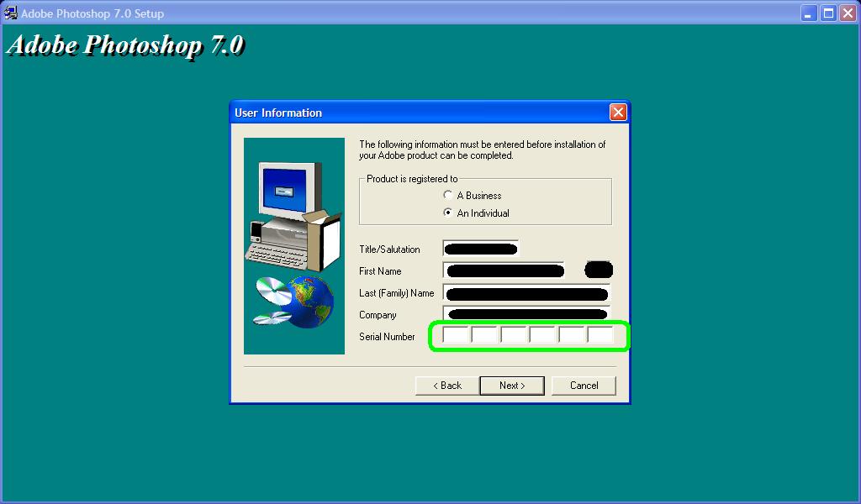Viewport: 861px width, 504px height.
Task: Restore down the Adobe Photoshop 7.0 Setup window
Action: [828, 13]
